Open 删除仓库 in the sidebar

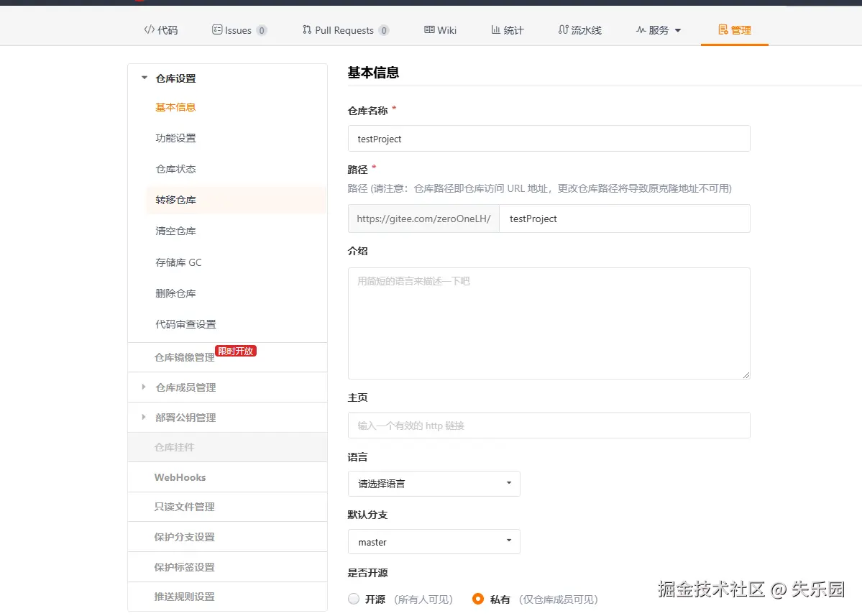[175, 293]
